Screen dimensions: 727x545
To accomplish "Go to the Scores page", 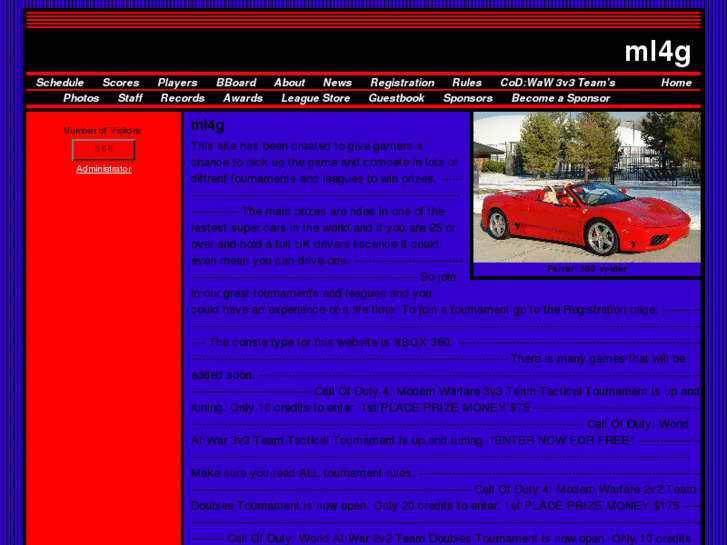I will 121,83.
